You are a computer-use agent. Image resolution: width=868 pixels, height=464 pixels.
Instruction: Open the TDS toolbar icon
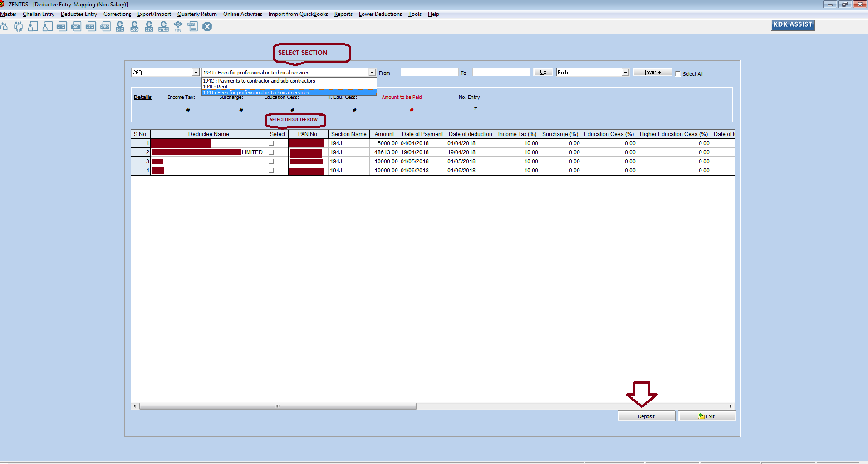[178, 26]
